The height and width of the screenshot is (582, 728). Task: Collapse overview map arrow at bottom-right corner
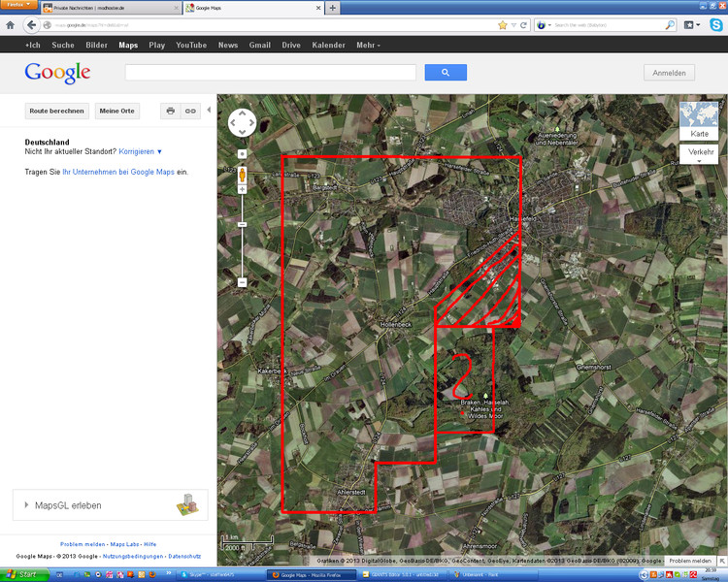(x=723, y=561)
